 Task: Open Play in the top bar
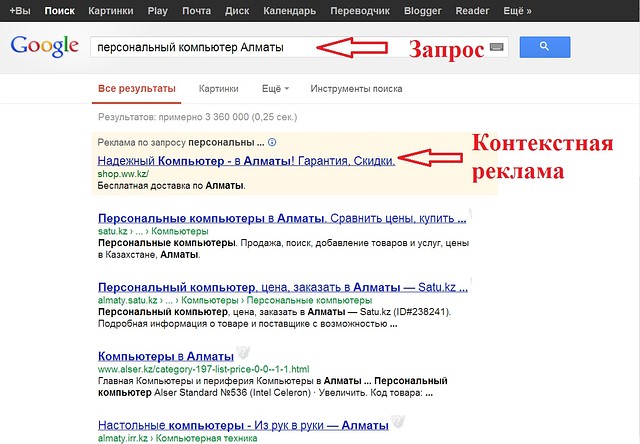tap(158, 11)
